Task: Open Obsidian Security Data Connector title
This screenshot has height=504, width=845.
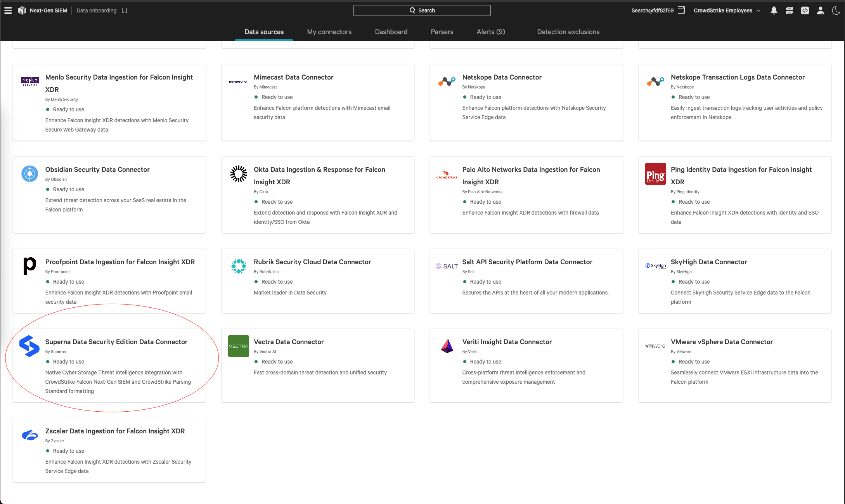Action: click(97, 170)
